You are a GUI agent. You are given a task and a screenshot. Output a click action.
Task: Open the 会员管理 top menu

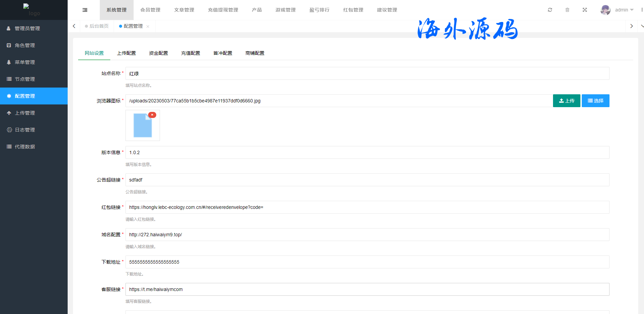coord(150,10)
